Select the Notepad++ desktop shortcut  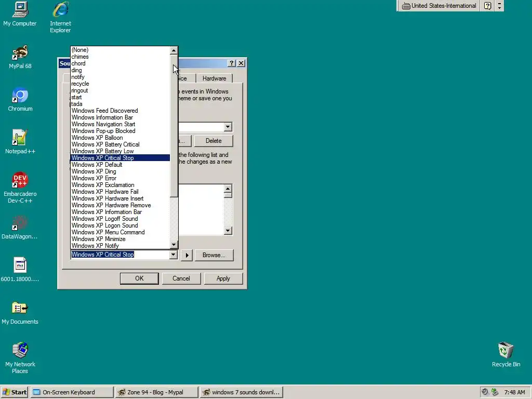pos(20,142)
